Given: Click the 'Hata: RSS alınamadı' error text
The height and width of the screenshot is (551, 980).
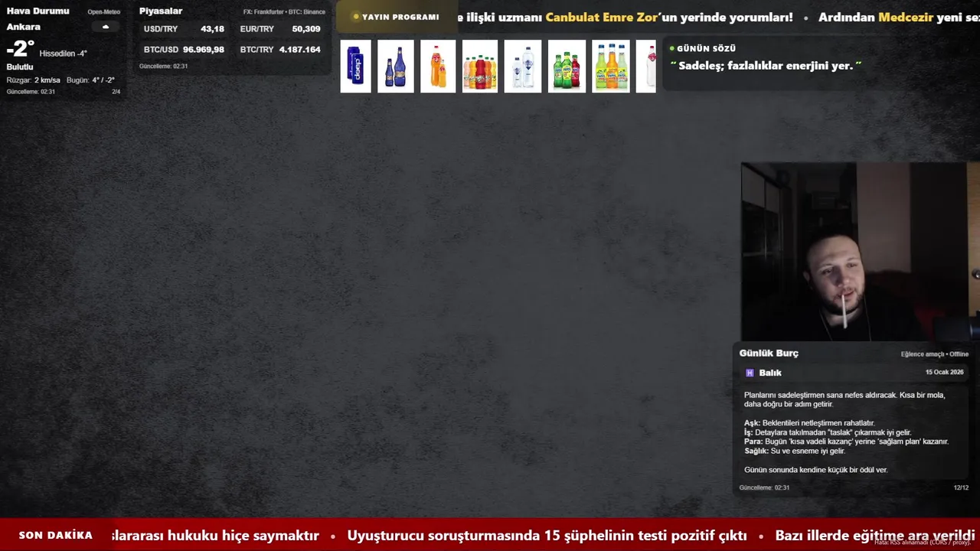Looking at the screenshot, I should pyautogui.click(x=923, y=542).
